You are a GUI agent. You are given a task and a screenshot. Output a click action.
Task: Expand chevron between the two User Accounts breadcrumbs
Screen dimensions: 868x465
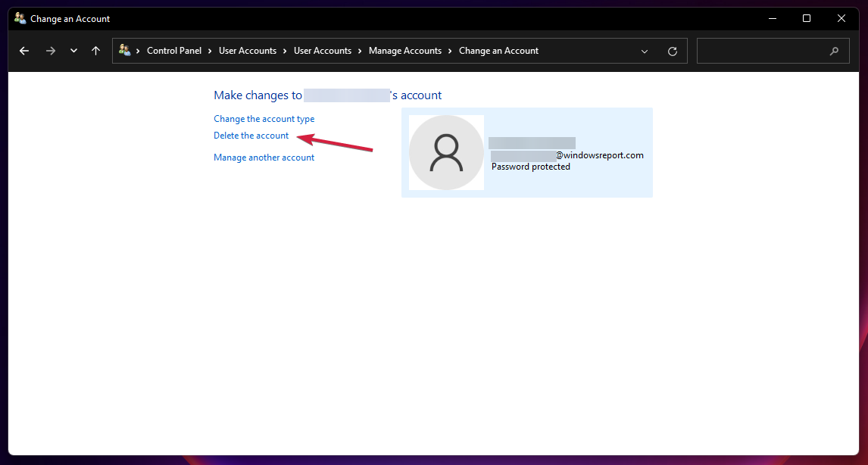click(x=285, y=51)
